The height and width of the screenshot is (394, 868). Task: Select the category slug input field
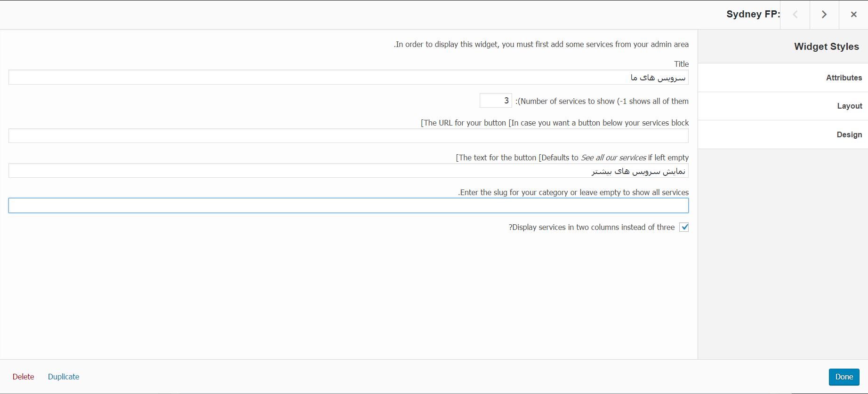pos(348,205)
